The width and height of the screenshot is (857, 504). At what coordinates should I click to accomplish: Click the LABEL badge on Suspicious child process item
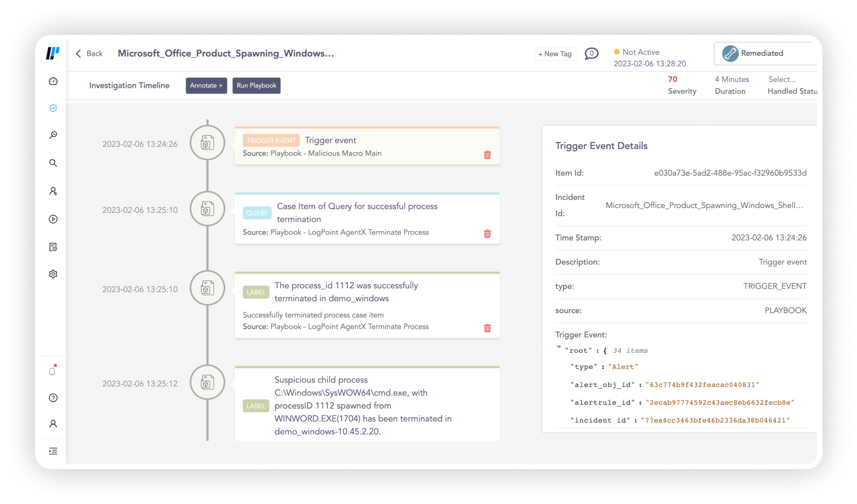coord(256,406)
